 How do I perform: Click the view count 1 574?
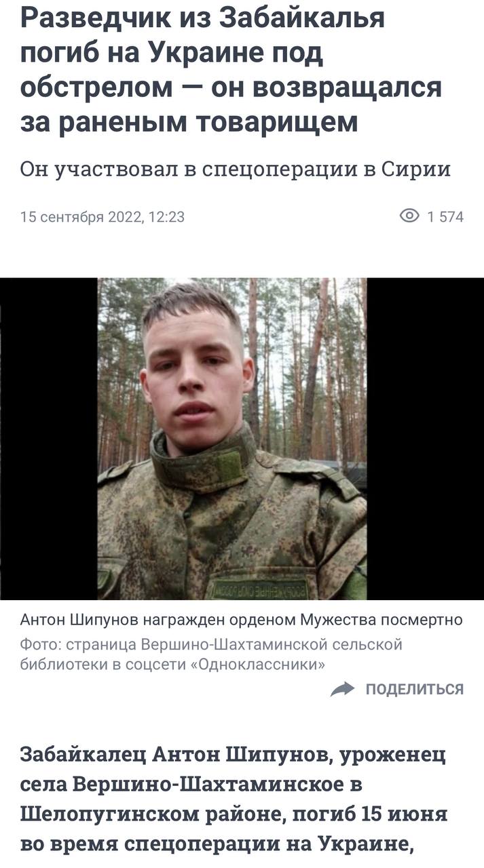tap(445, 217)
